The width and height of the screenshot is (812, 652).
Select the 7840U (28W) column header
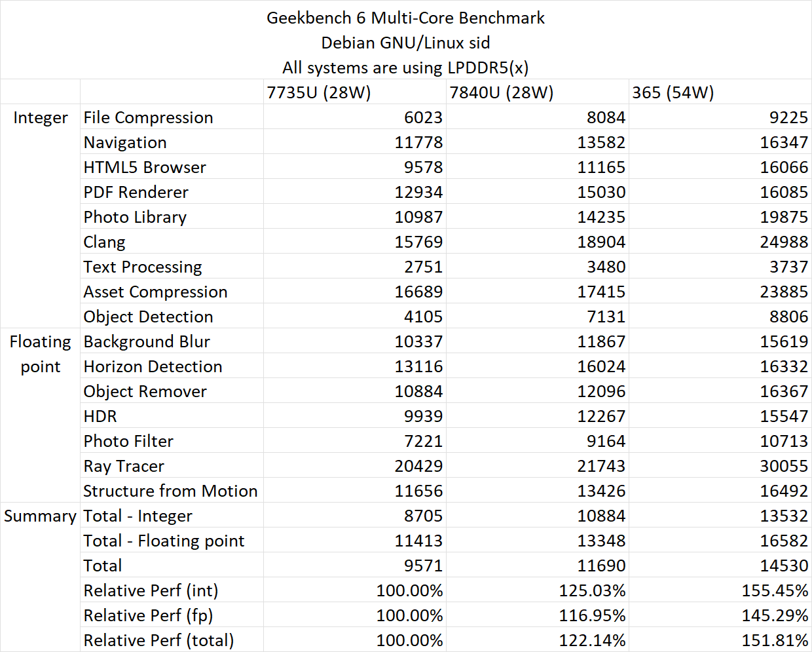[x=502, y=92]
